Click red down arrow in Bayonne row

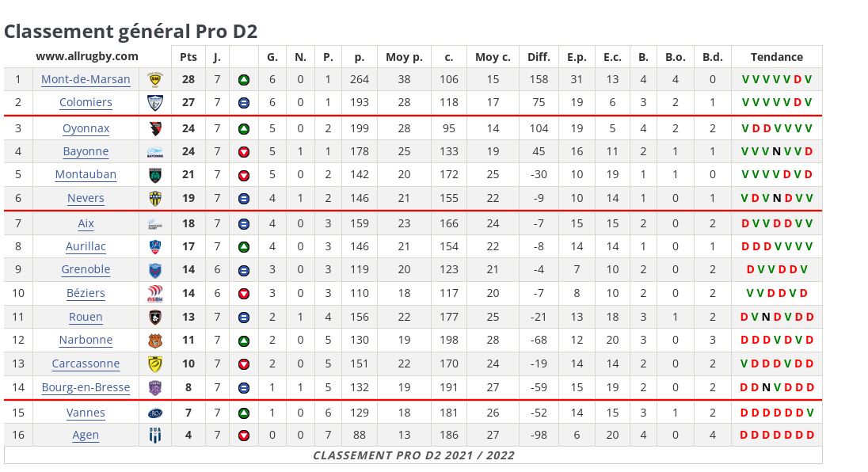click(244, 151)
